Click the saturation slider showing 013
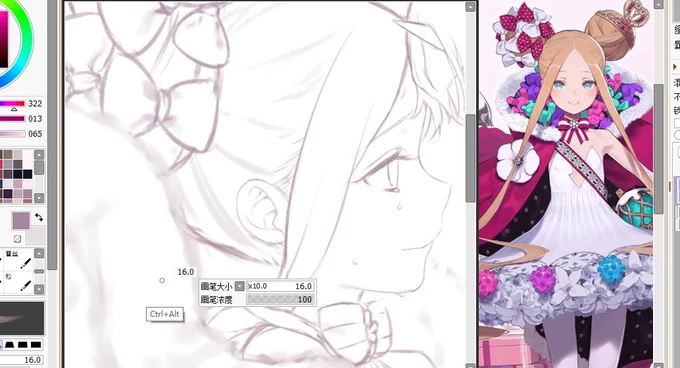 coord(12,119)
